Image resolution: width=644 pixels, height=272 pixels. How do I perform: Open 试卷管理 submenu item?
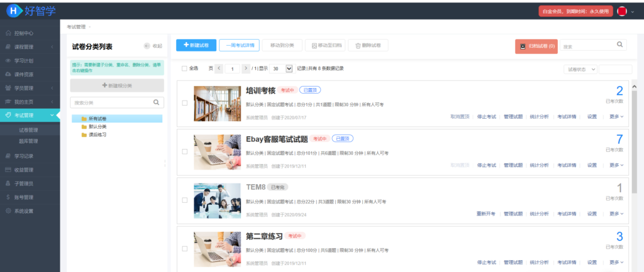28,130
